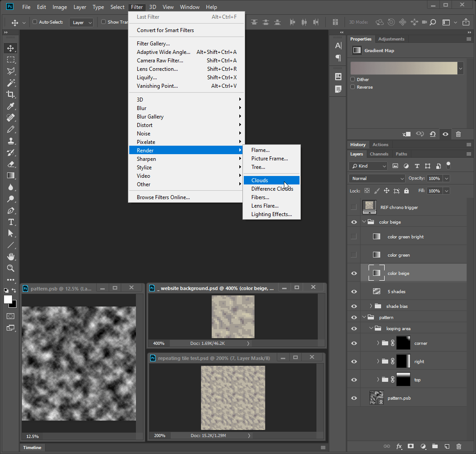Switch to the Channels tab
Screen dimensions: 476x454
click(x=379, y=154)
